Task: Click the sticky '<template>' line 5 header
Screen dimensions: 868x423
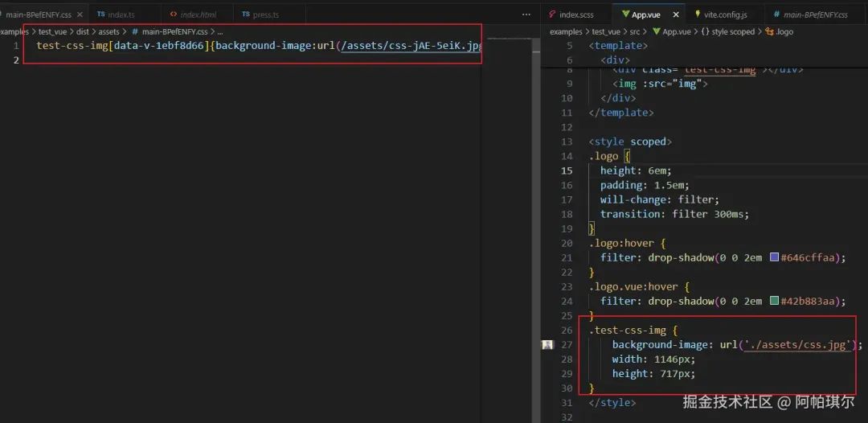Action: click(618, 45)
